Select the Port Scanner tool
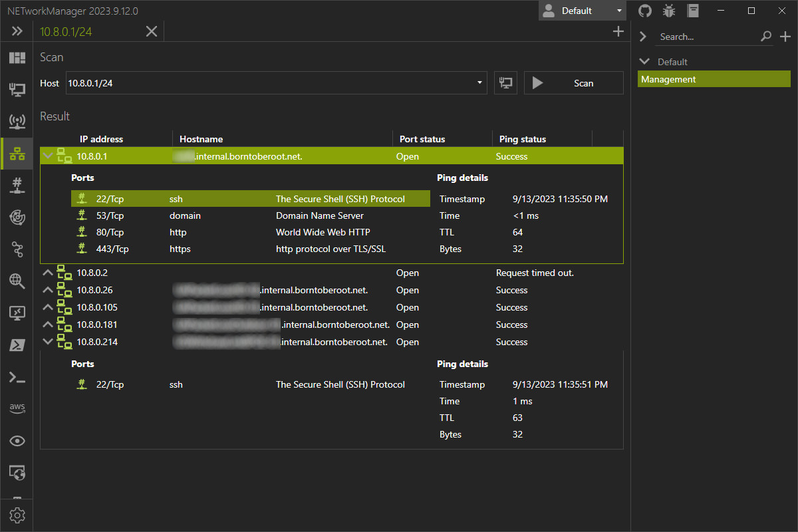798x532 pixels. [17, 186]
